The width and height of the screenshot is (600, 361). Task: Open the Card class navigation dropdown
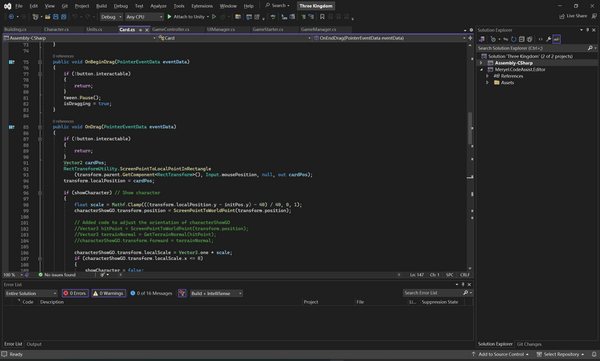click(x=234, y=38)
